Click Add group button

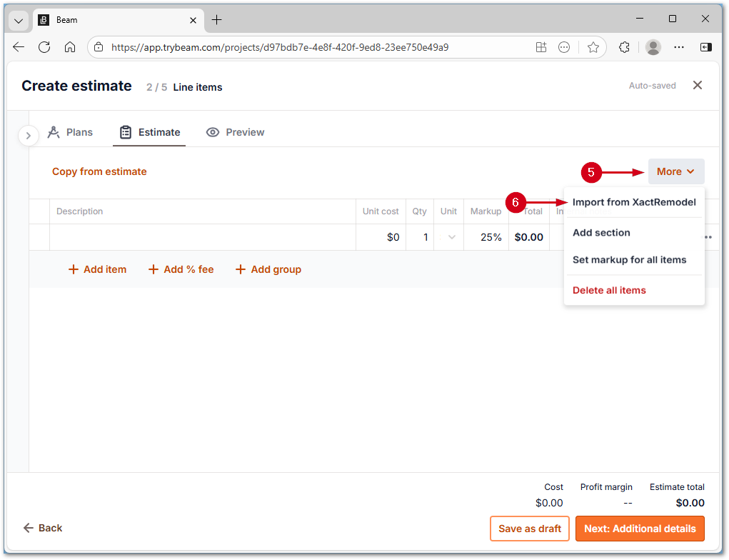(x=268, y=269)
